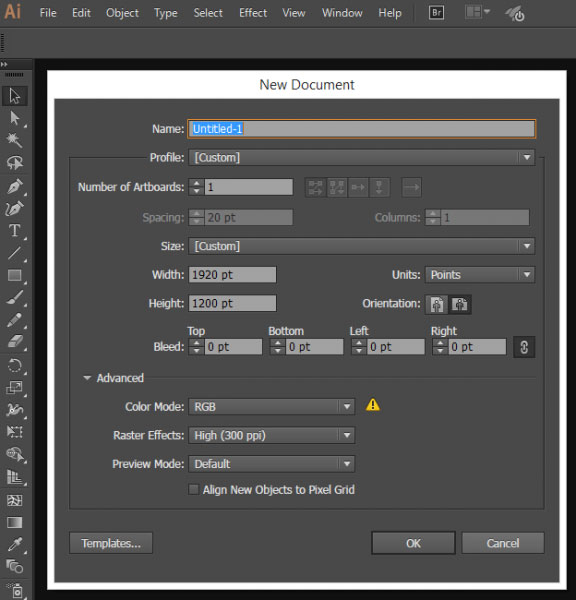Choose the Lasso tool
The height and width of the screenshot is (600, 576).
click(x=15, y=163)
